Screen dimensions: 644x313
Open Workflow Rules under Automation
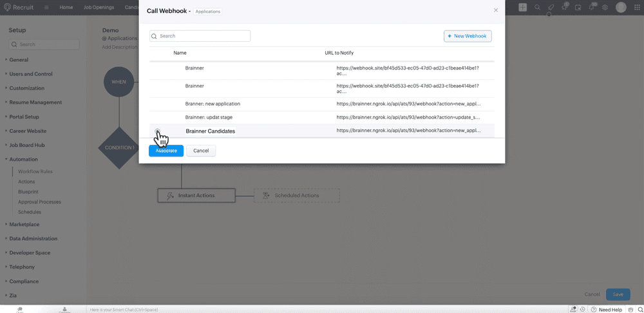pyautogui.click(x=35, y=171)
